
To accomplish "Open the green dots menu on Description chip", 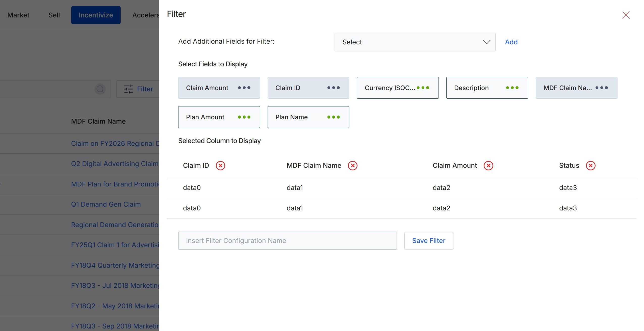I will (512, 88).
